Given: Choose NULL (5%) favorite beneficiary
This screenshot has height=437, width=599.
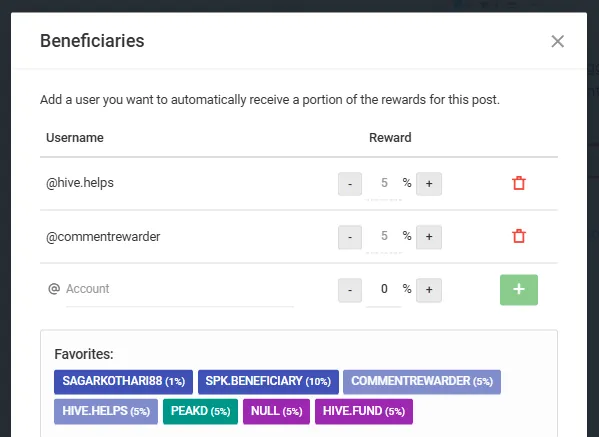Looking at the screenshot, I should click(x=277, y=411).
